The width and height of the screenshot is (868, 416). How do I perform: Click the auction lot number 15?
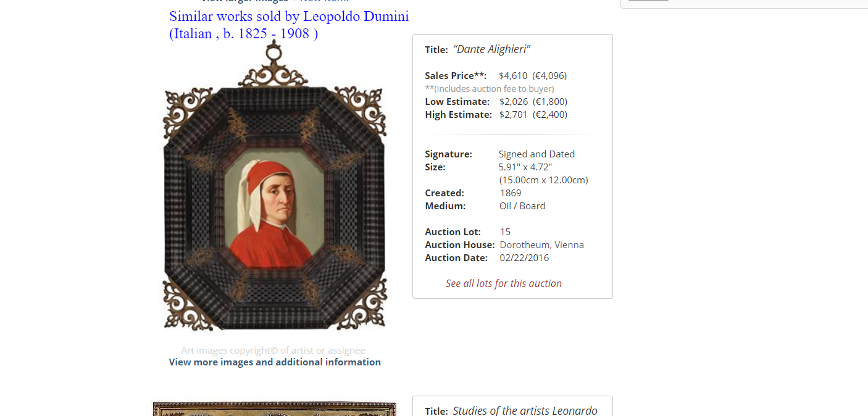[x=505, y=232]
